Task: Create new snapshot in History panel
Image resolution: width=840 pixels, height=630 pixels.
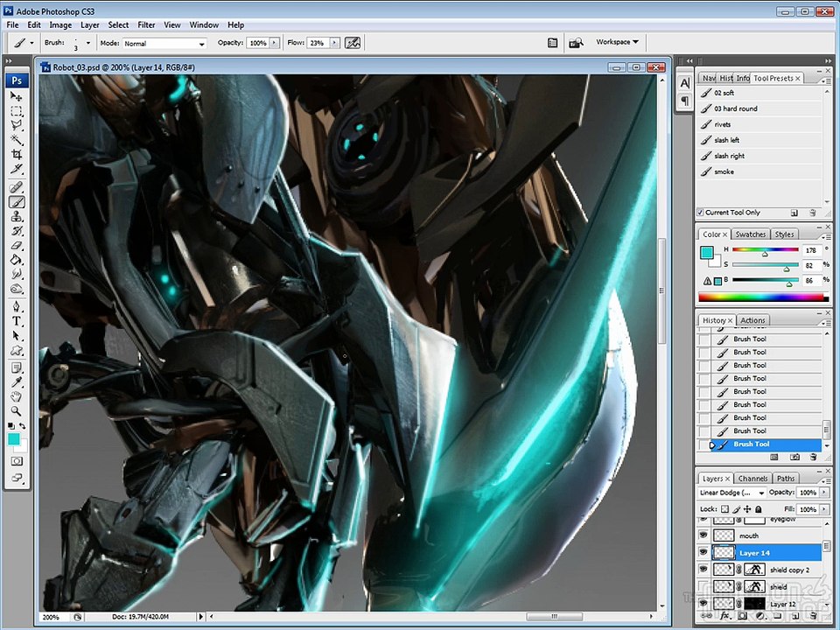Action: tap(795, 457)
